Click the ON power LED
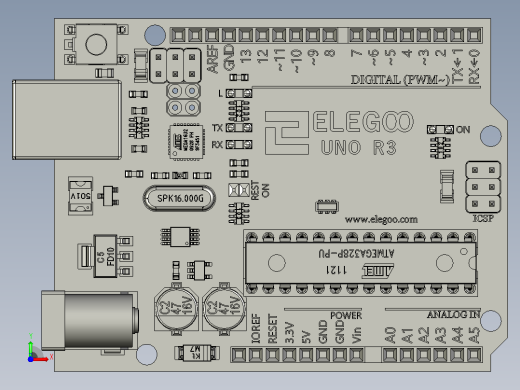This screenshot has width=520, height=390. 440,129
